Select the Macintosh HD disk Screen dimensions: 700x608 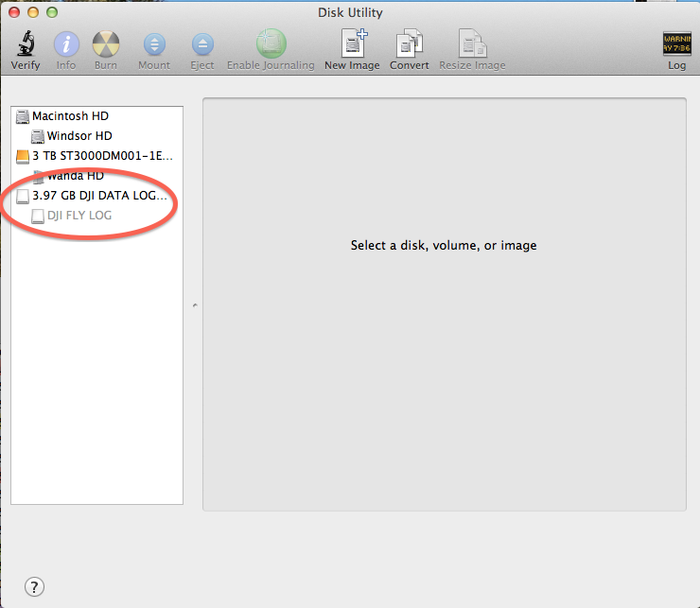tap(96, 116)
